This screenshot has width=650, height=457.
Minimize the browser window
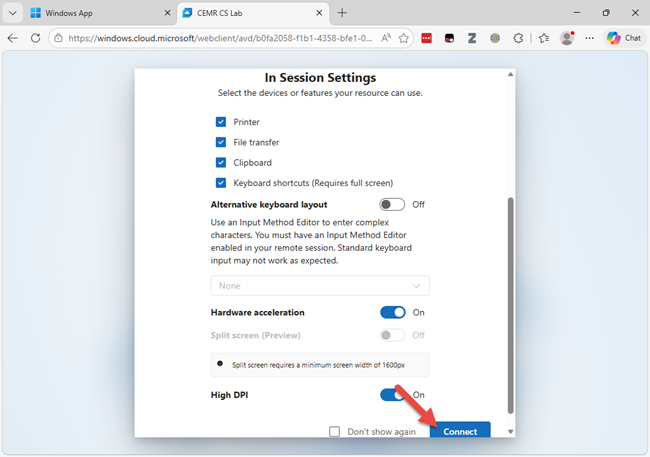tap(577, 13)
